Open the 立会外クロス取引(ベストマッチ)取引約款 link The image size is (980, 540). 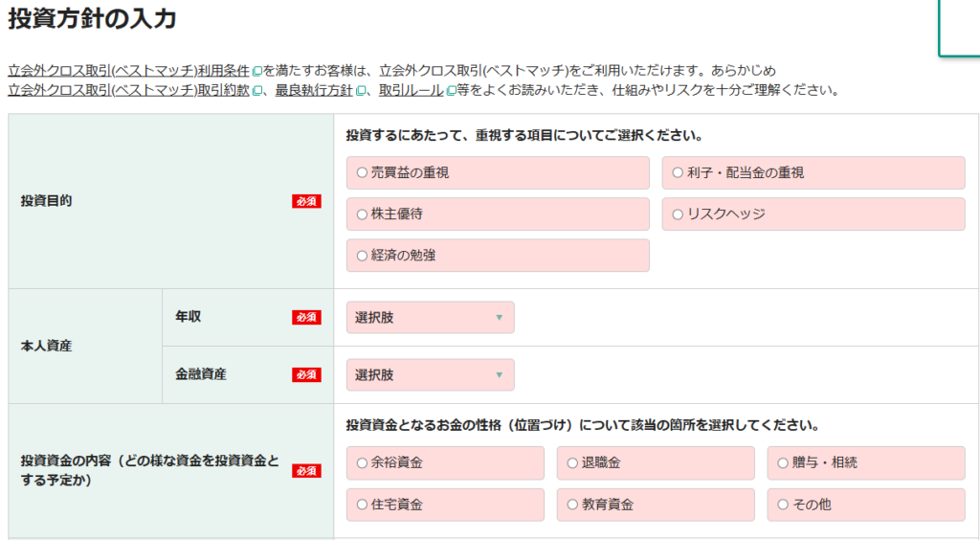128,91
